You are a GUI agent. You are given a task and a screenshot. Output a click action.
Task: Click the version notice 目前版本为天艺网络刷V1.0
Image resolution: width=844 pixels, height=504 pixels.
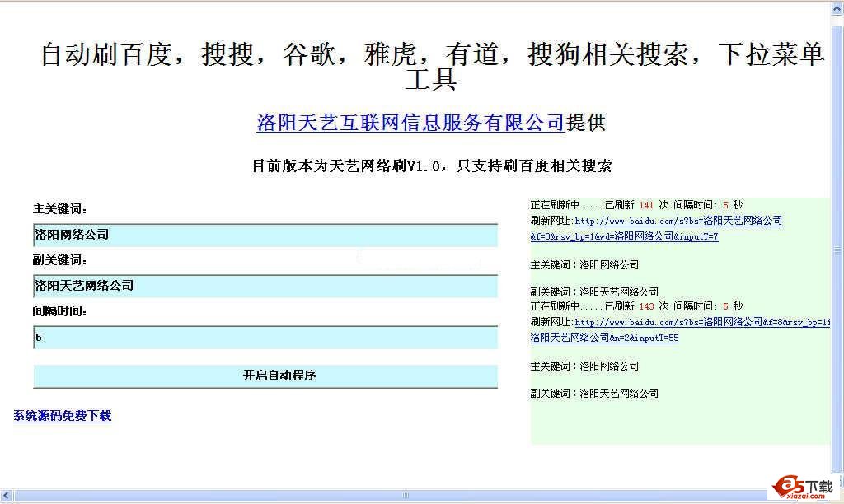pyautogui.click(x=432, y=166)
